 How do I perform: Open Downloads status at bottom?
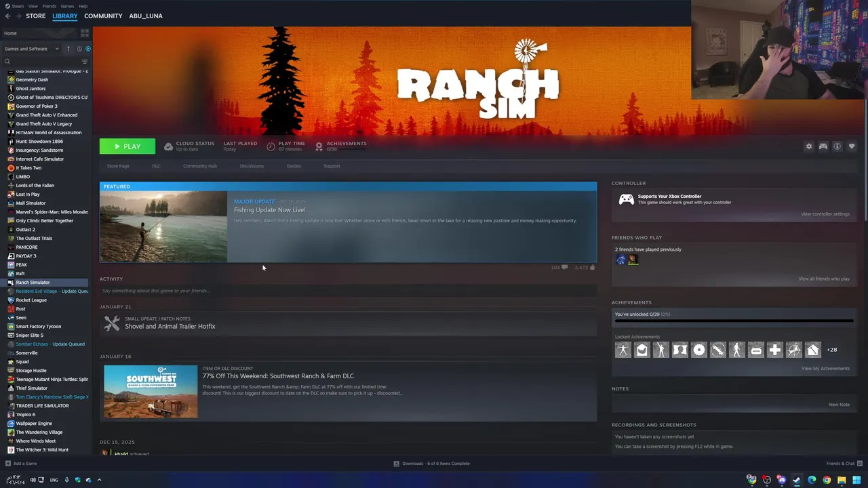(432, 464)
